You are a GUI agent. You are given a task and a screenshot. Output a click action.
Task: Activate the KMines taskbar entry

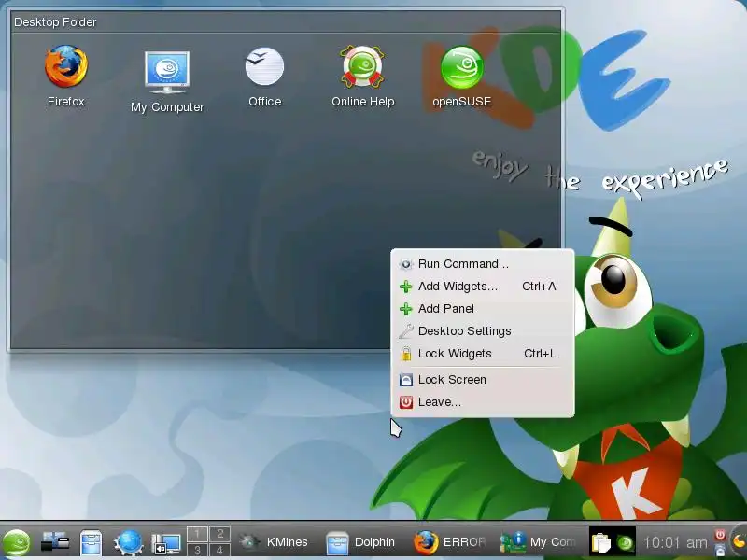tap(274, 542)
